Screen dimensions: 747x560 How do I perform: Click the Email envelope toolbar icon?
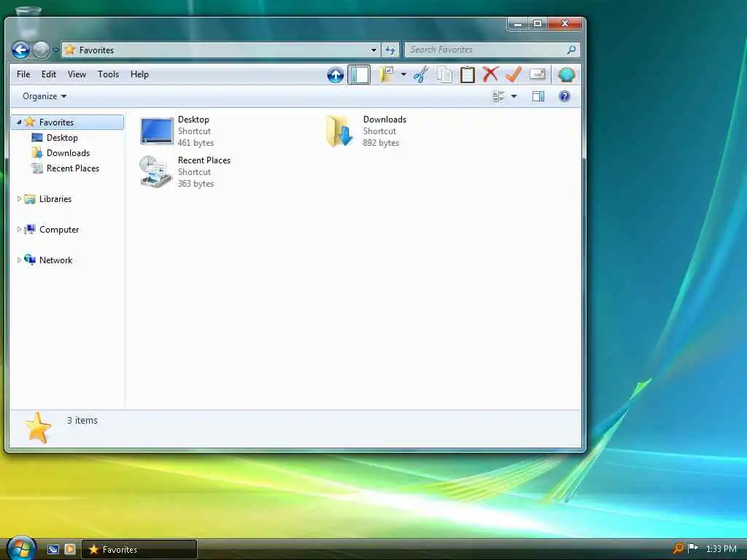[537, 74]
